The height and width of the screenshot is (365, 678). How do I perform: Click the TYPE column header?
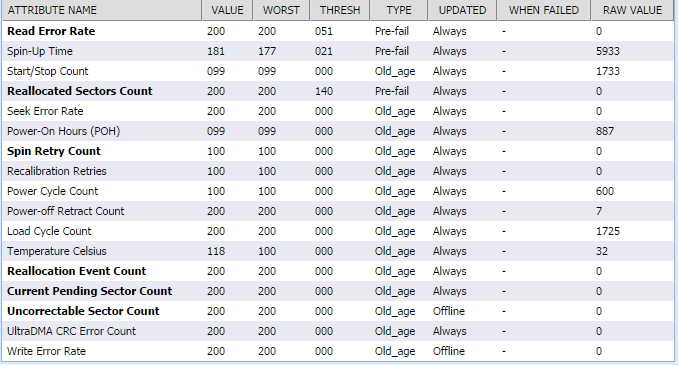[x=399, y=10]
